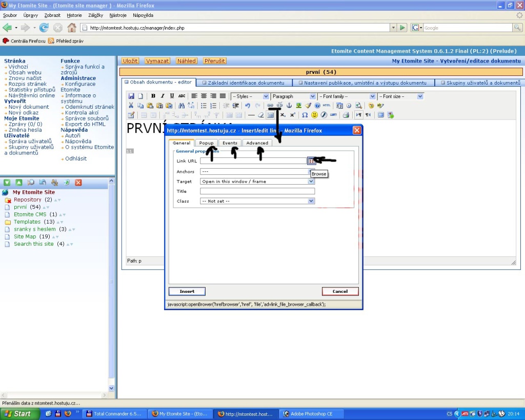Click the editor's floppy disk save icon
This screenshot has width=525, height=420.
(131, 96)
